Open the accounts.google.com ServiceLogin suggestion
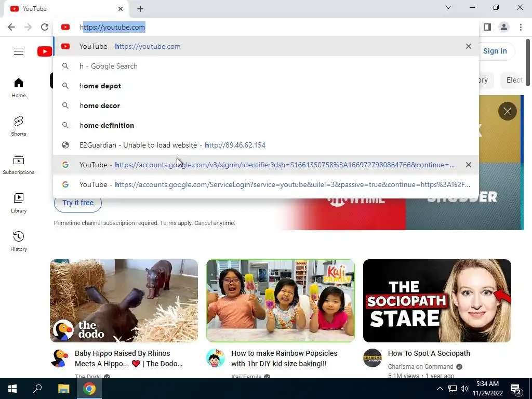This screenshot has height=399, width=532. point(266,184)
